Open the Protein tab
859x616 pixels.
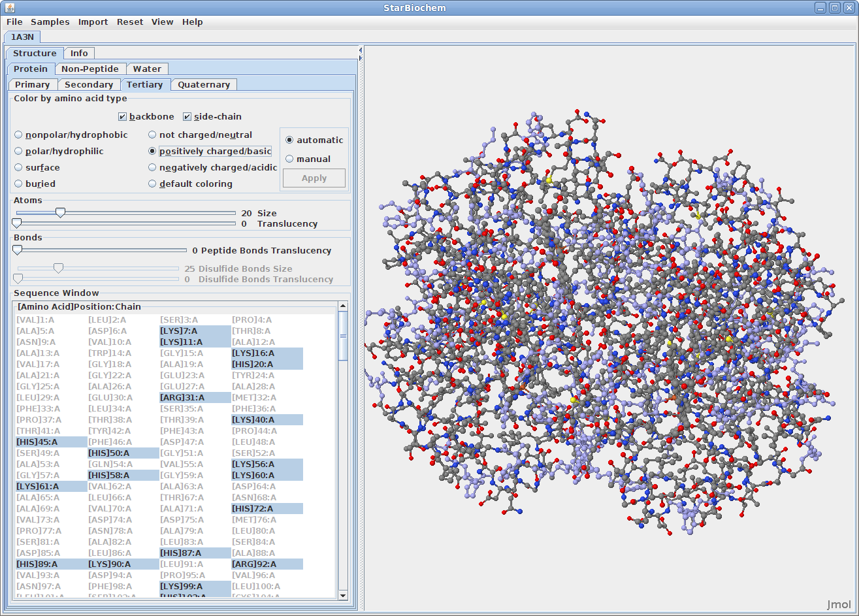tap(31, 69)
